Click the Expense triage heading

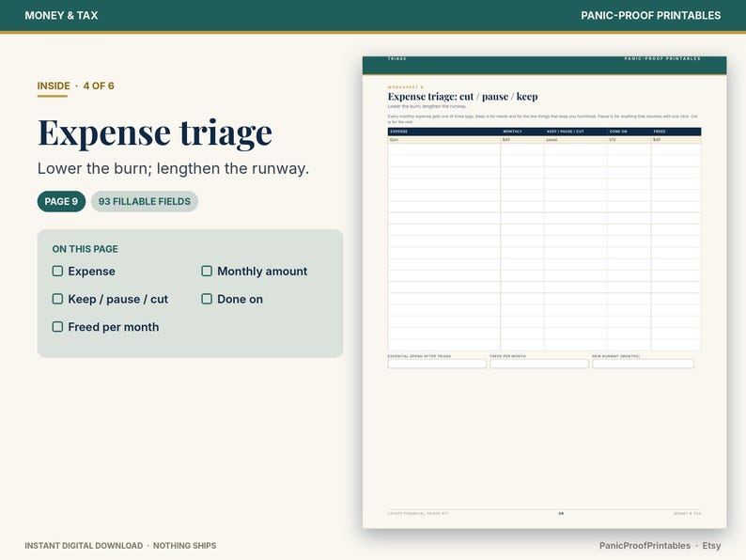point(155,132)
